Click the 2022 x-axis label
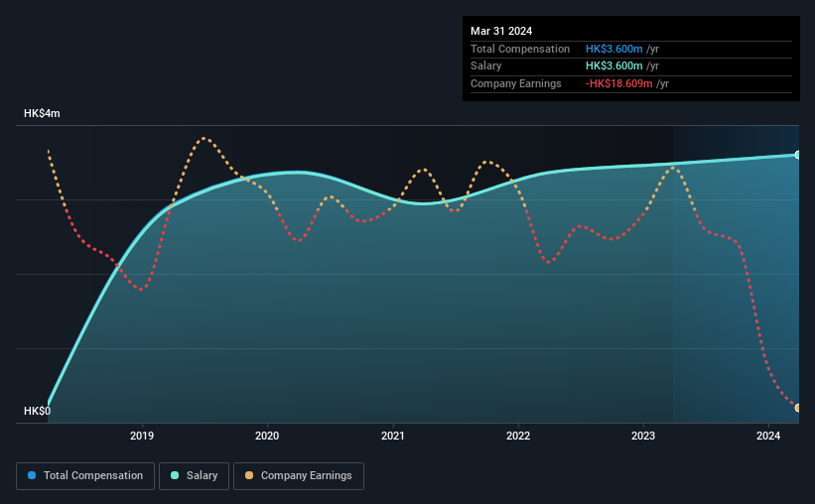Screen dimensions: 815x504 [x=518, y=436]
